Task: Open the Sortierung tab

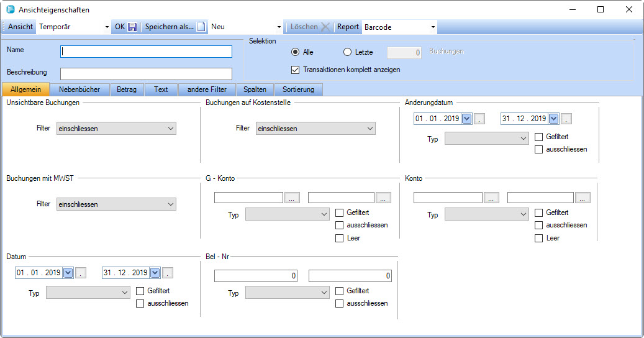Action: (299, 89)
